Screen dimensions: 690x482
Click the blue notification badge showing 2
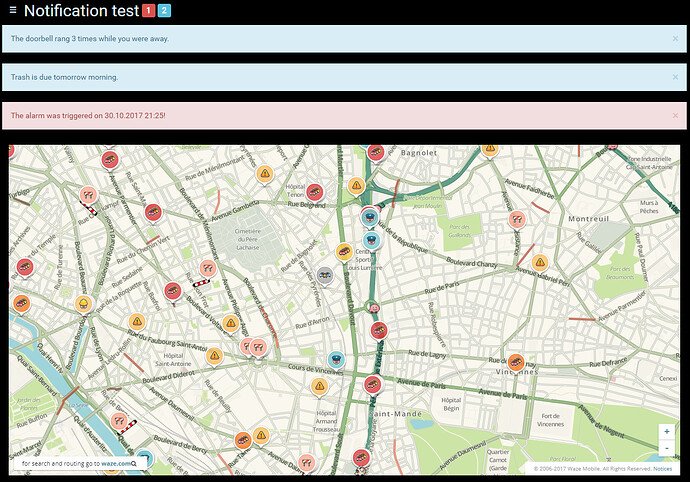164,12
